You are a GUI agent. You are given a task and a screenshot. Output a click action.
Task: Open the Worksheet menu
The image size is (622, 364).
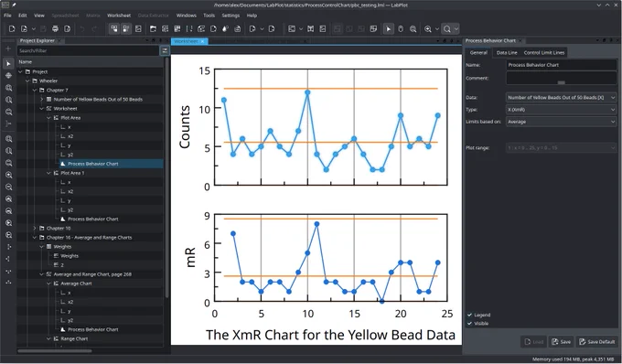(119, 16)
